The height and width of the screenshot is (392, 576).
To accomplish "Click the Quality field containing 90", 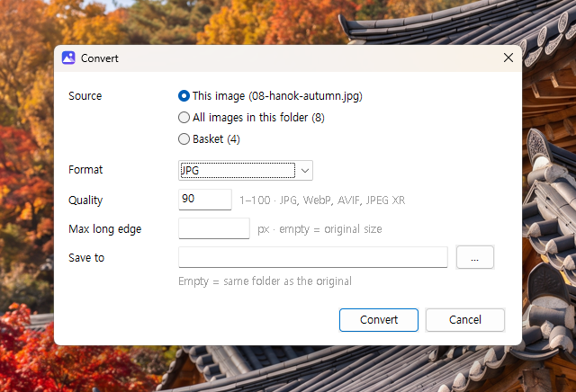I will click(205, 200).
